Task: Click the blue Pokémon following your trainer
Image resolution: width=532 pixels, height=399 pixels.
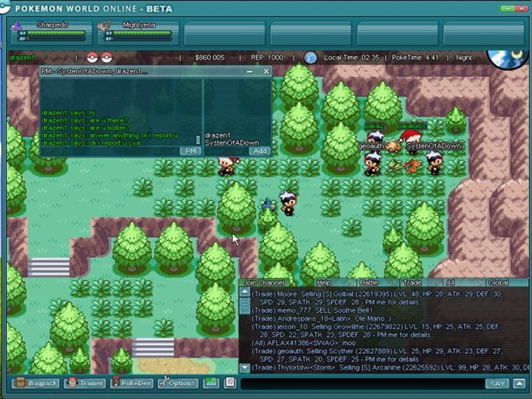Action: pos(268,204)
